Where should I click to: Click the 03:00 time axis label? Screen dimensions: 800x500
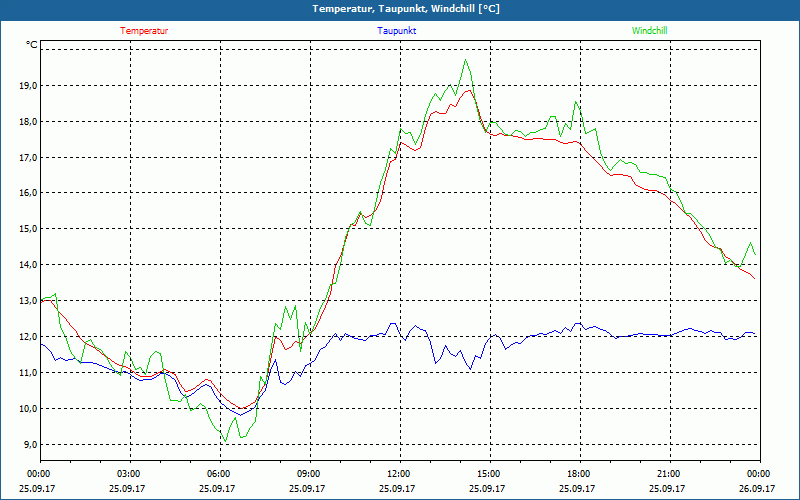tap(130, 474)
